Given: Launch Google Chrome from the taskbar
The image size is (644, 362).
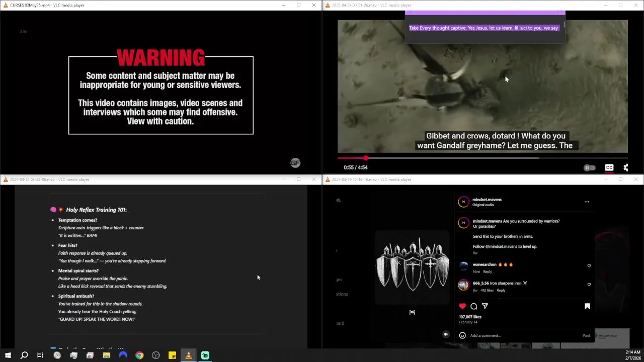Looking at the screenshot, I should pos(139,355).
